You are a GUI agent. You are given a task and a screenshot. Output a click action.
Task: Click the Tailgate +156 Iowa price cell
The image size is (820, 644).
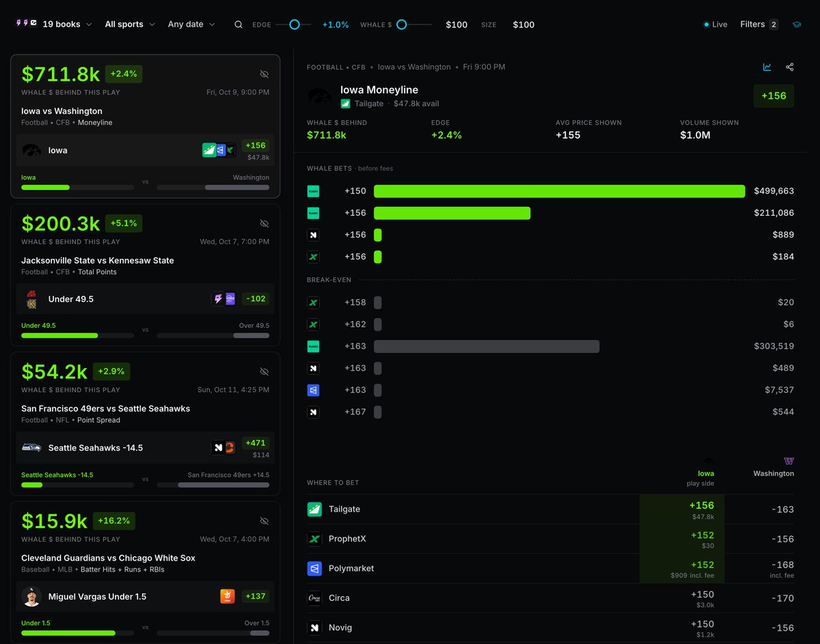click(x=682, y=509)
